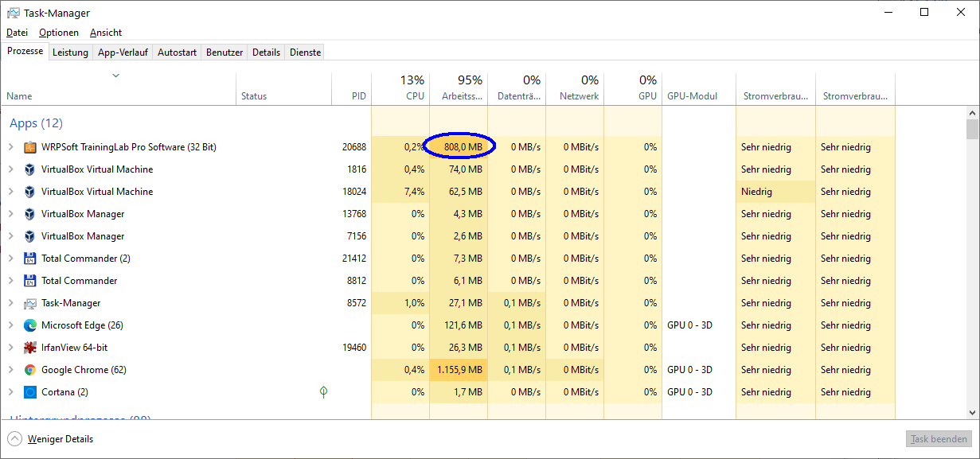The width and height of the screenshot is (980, 459).
Task: Expand VirtualBox Virtual Machine PID 1816 row
Action: click(x=10, y=169)
